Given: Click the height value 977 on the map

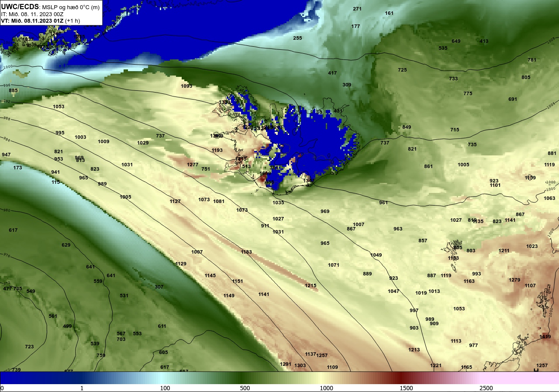Looking at the screenshot, I should click(473, 345).
